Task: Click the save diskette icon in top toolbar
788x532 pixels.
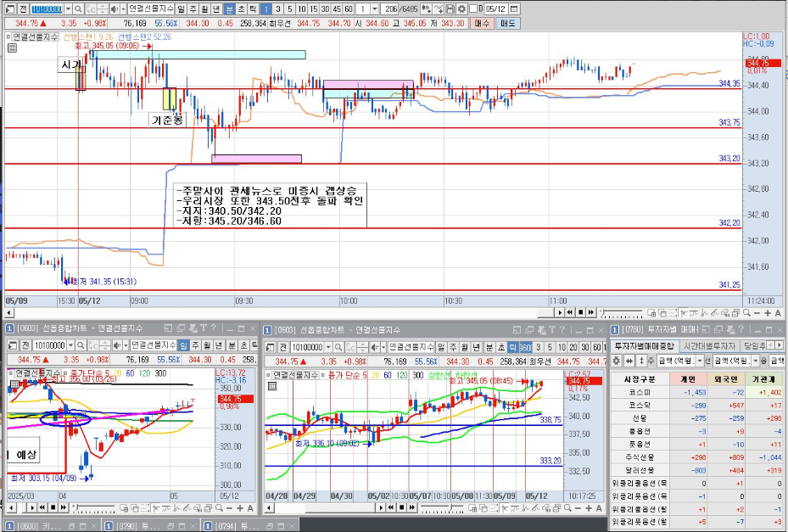Action: point(450,9)
